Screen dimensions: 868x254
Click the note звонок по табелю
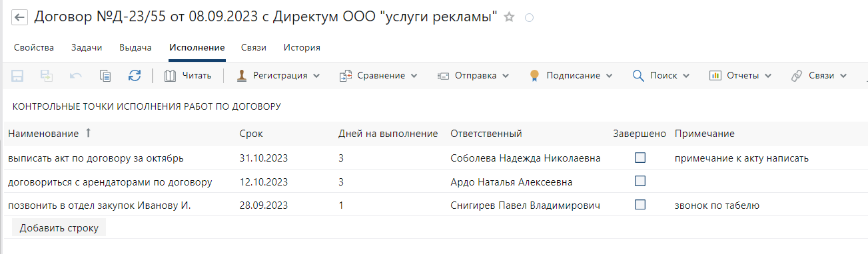[x=717, y=205]
